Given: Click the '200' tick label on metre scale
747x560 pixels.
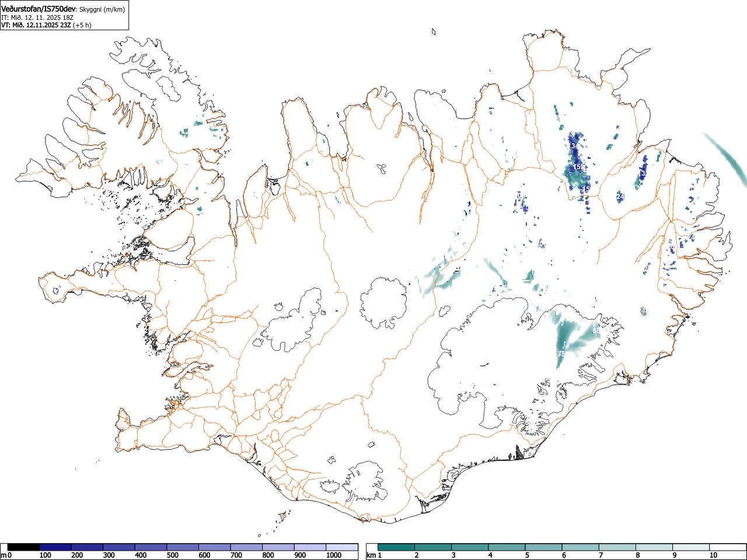Looking at the screenshot, I should pos(76,555).
